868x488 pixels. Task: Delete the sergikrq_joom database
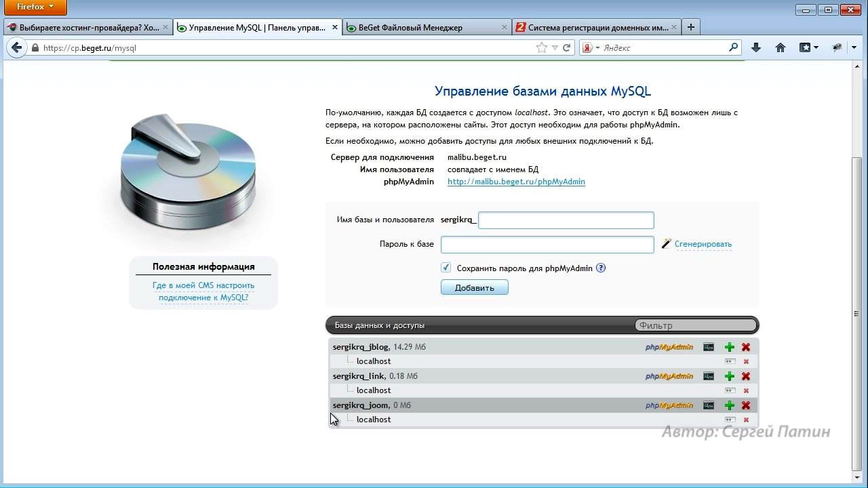(x=746, y=405)
